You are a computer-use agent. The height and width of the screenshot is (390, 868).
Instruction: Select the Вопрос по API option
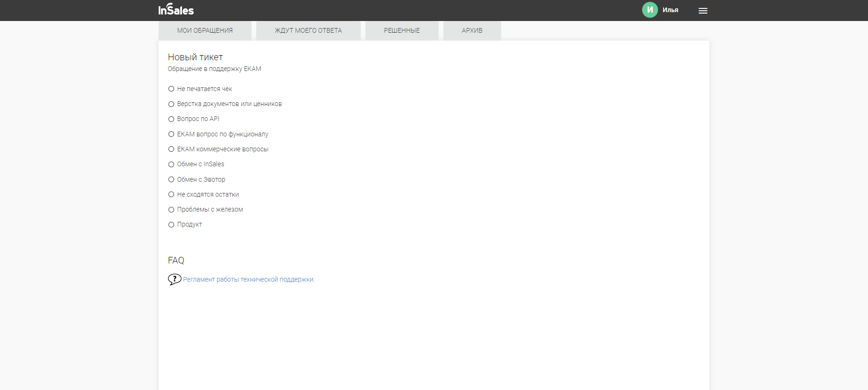click(x=171, y=119)
